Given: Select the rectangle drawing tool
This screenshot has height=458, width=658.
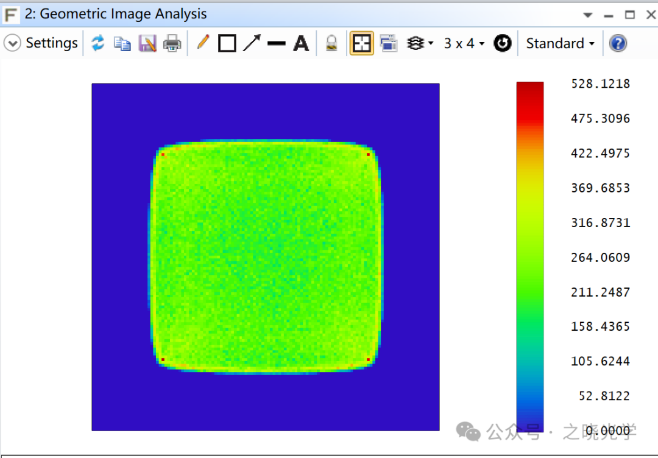Looking at the screenshot, I should pos(227,43).
